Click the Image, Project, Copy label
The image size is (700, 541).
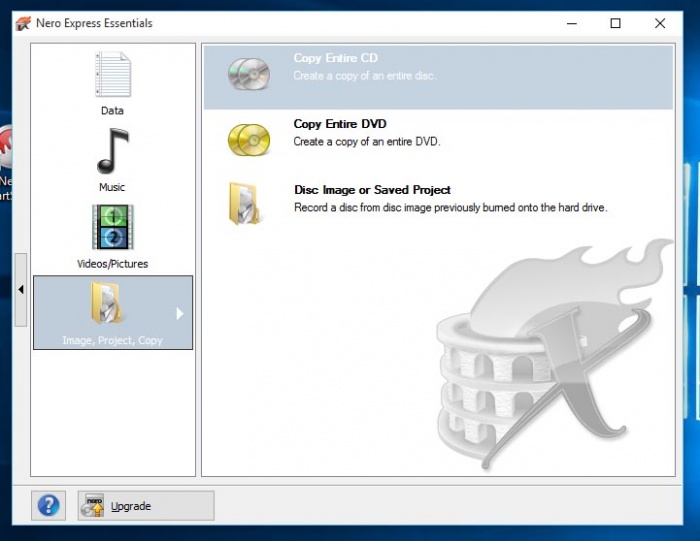(x=112, y=340)
